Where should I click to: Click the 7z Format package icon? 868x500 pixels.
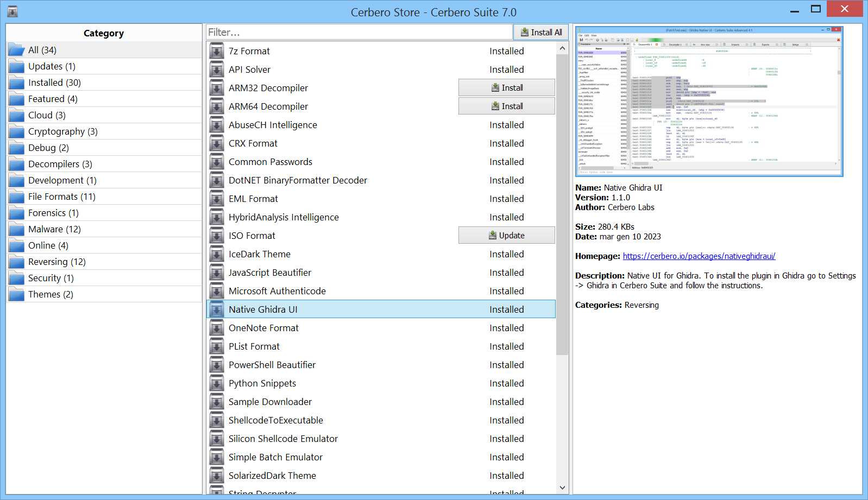[217, 51]
